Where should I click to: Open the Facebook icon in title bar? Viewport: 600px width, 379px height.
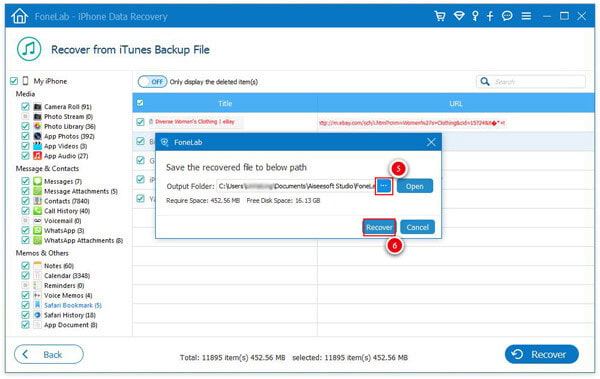490,16
